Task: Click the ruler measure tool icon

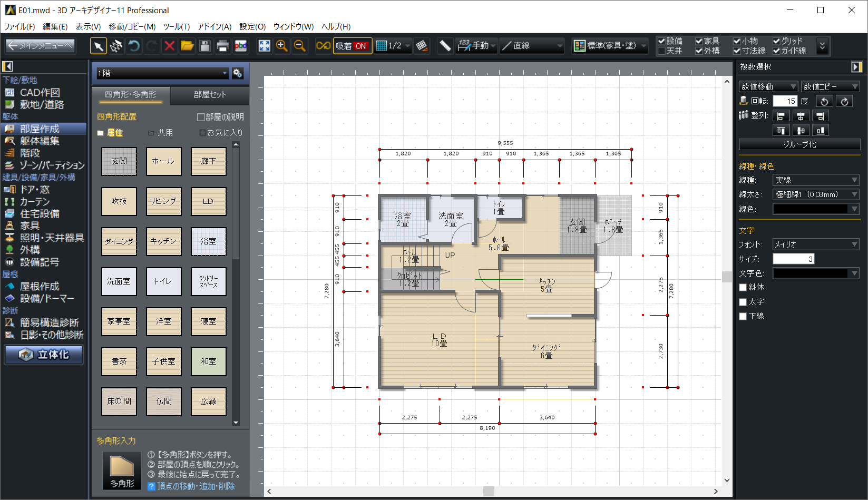Action: [x=445, y=46]
